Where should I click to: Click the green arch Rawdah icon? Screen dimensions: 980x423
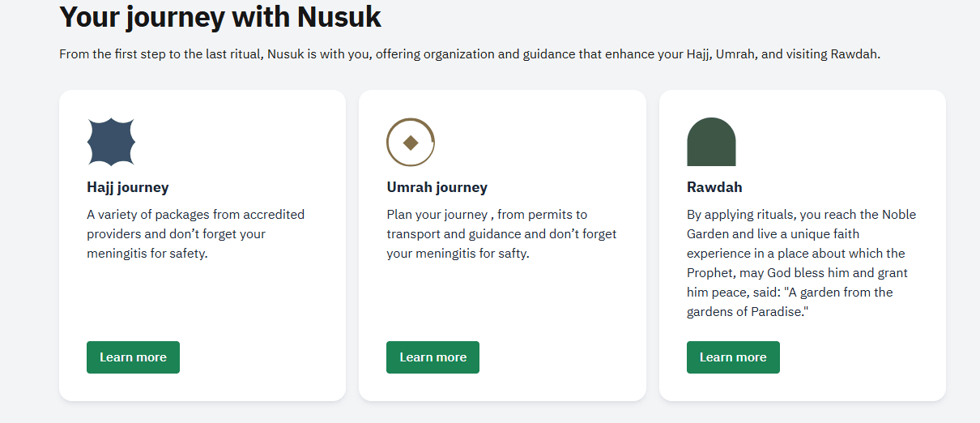pyautogui.click(x=711, y=142)
